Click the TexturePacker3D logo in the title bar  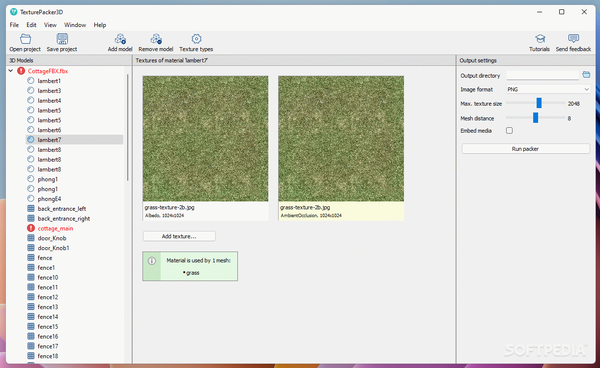click(14, 12)
